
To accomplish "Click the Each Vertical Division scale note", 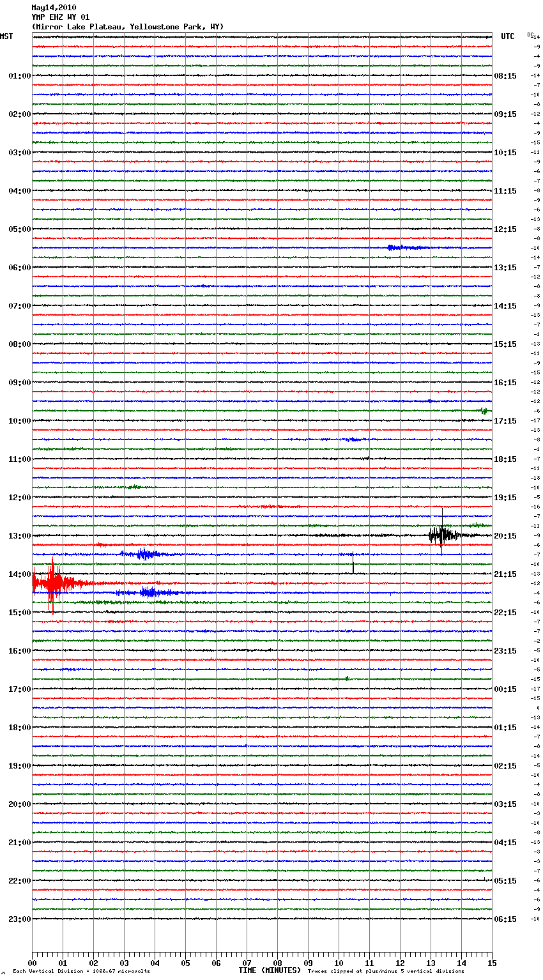I will [81, 972].
